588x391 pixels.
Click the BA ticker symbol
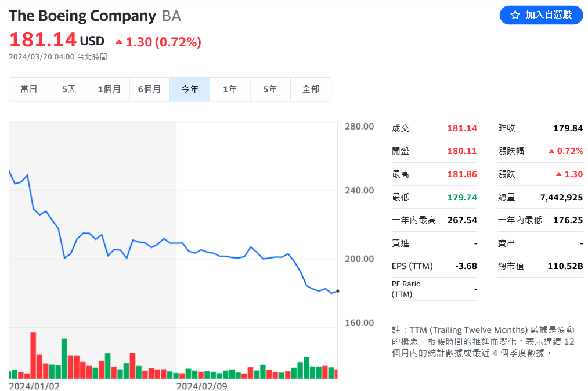click(172, 16)
